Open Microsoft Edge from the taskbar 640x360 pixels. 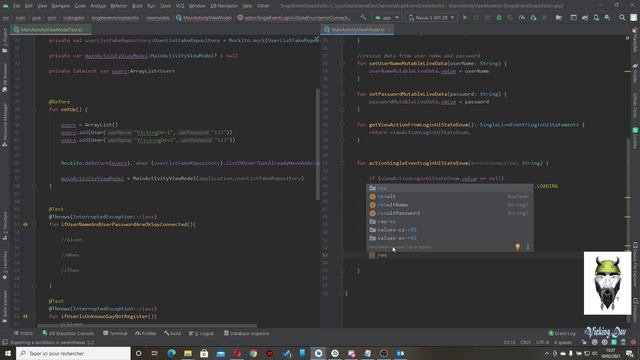coord(171,353)
